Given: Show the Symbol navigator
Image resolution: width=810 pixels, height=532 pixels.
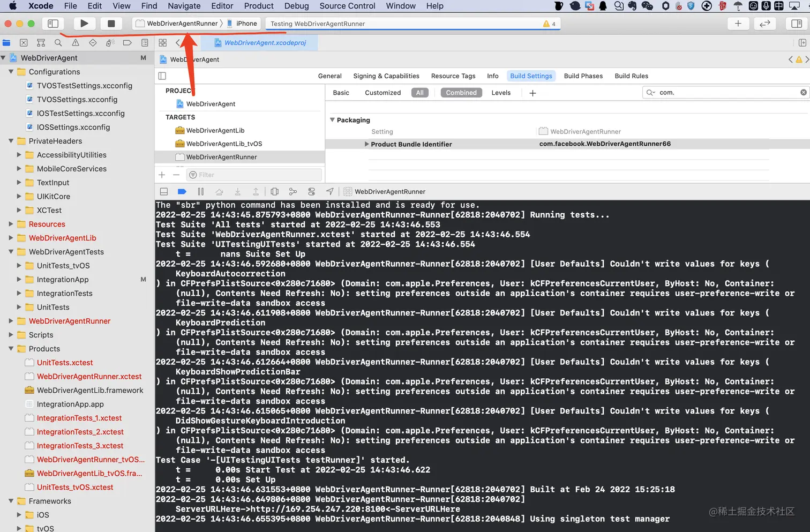Looking at the screenshot, I should pos(41,43).
